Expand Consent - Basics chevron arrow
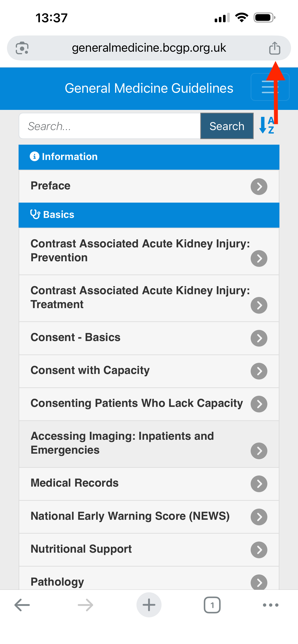298x644 pixels. point(259,338)
